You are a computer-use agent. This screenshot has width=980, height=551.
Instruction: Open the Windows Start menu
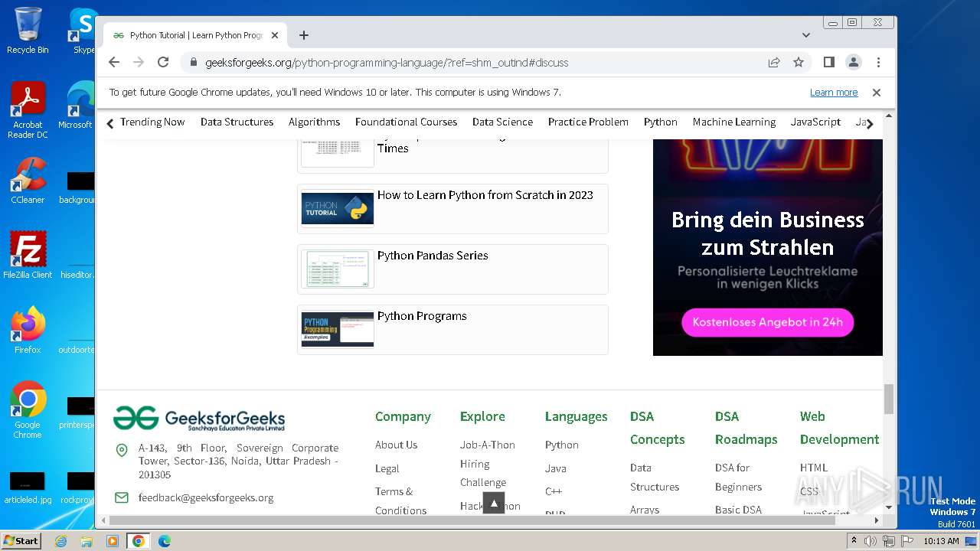click(x=21, y=540)
